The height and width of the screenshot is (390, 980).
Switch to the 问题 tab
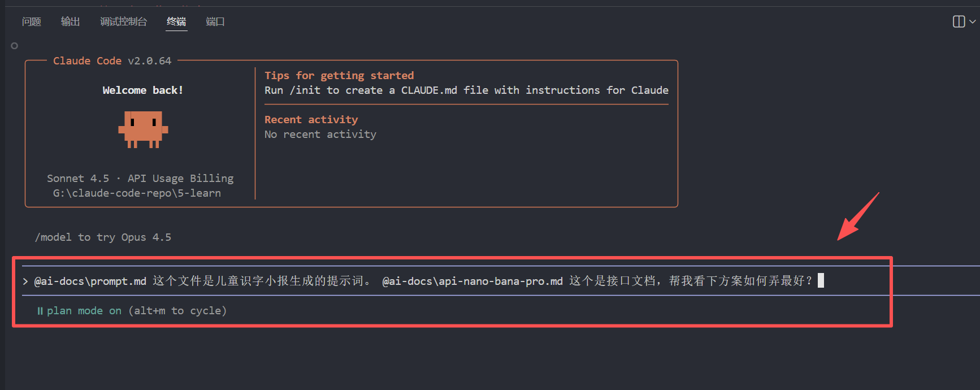(x=32, y=21)
